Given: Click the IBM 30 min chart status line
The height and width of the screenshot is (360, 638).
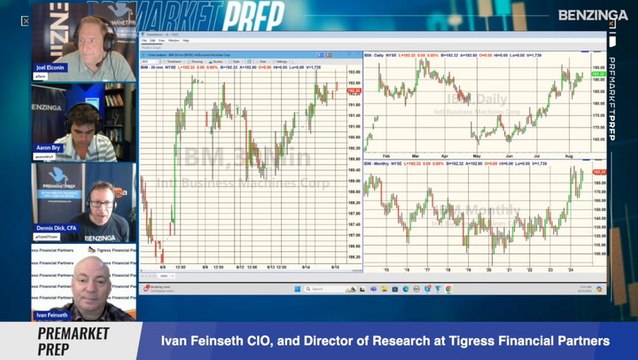Looking at the screenshot, I should point(231,68).
